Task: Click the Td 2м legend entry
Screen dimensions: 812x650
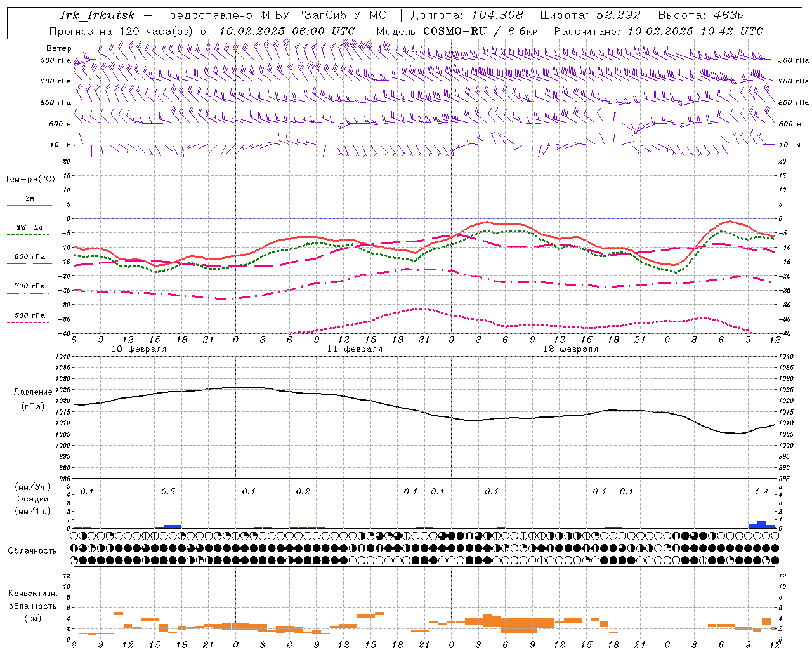Action: (x=30, y=227)
